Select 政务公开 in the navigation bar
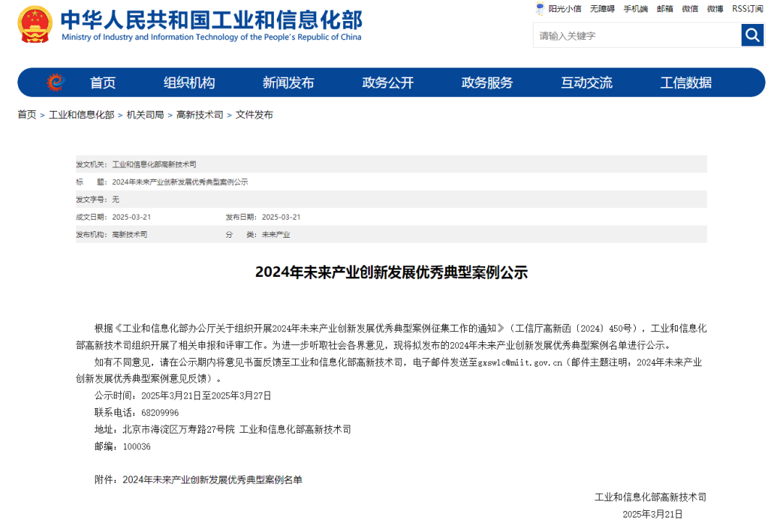Screen dimensions: 783x532 (388, 83)
